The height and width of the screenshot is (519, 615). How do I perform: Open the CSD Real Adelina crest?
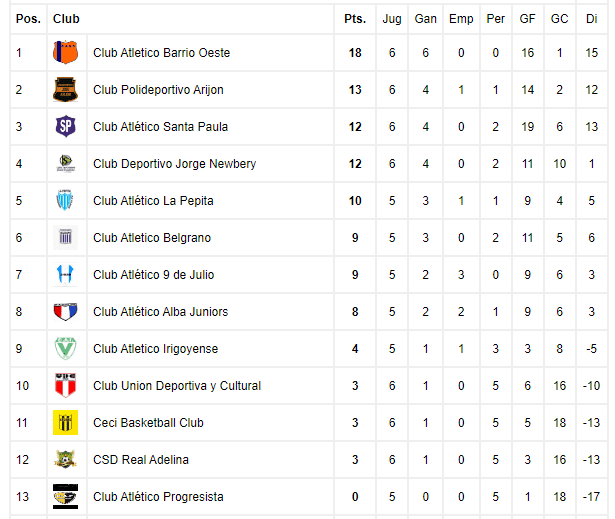[65, 459]
